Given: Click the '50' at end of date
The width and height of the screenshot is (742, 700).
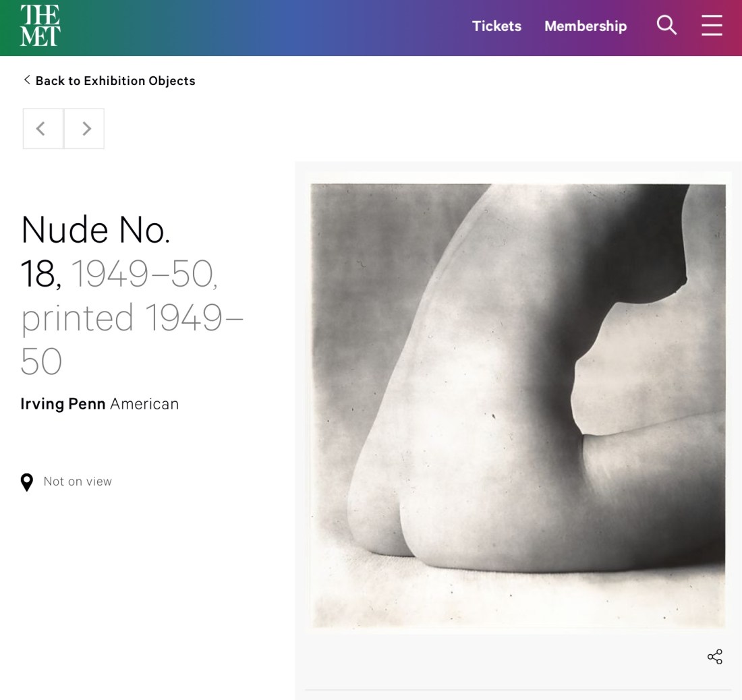Looking at the screenshot, I should coord(41,361).
